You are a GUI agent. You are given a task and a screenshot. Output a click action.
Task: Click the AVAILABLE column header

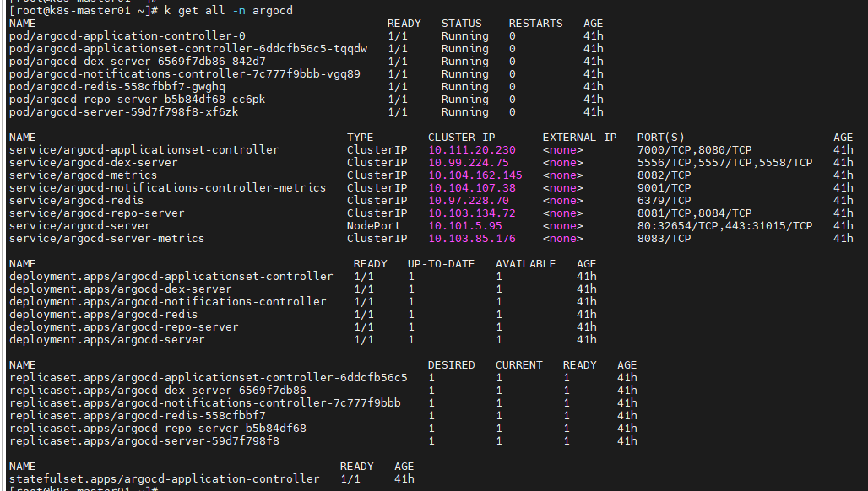(x=526, y=264)
